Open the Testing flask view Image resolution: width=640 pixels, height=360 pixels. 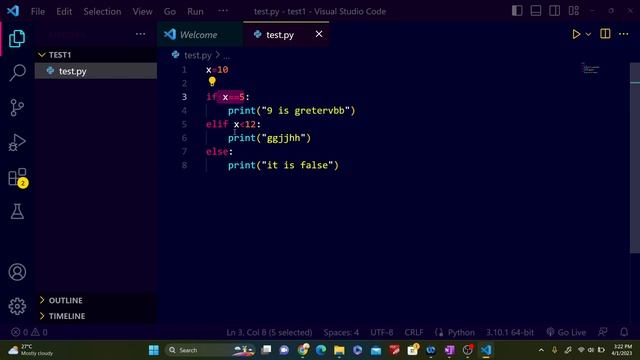pyautogui.click(x=17, y=211)
